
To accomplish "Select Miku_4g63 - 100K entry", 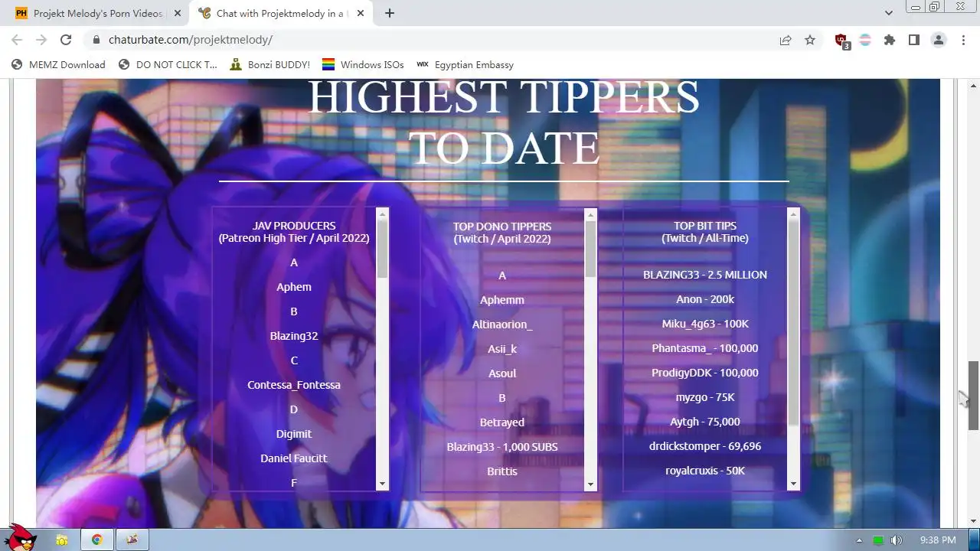I will coord(705,324).
